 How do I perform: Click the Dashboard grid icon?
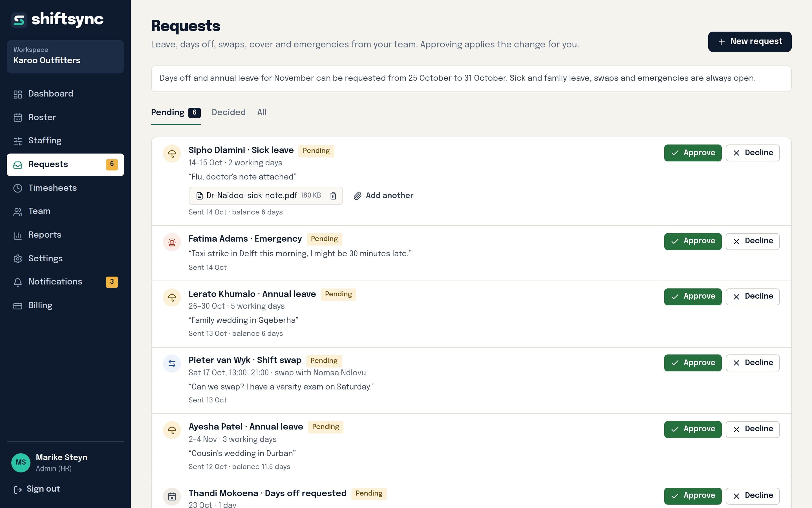click(x=18, y=95)
